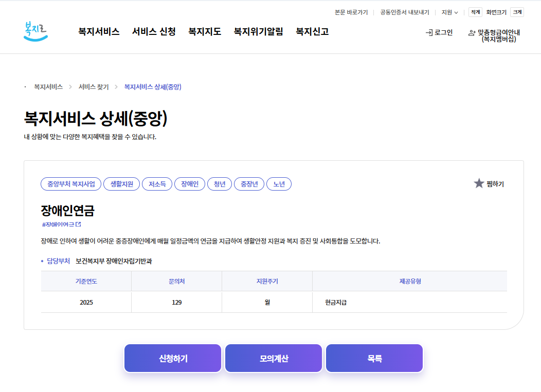Click the 맞춤형급여안내(복지멤버십) person icon
The height and width of the screenshot is (392, 541).
click(472, 32)
